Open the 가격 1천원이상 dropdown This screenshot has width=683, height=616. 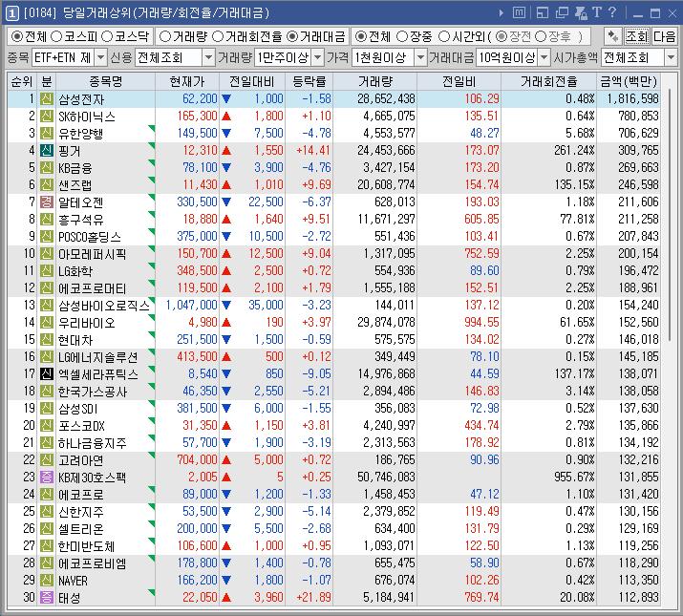click(x=420, y=57)
